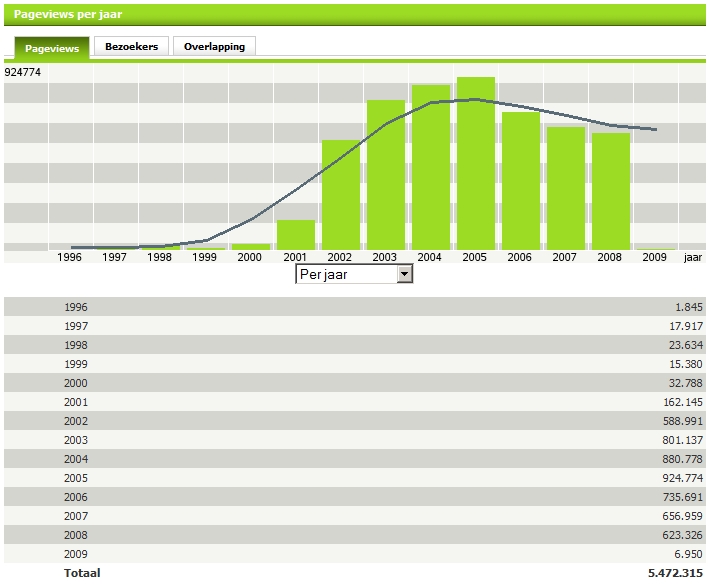
Task: Click the Per jaar combo box text
Action: [x=345, y=274]
